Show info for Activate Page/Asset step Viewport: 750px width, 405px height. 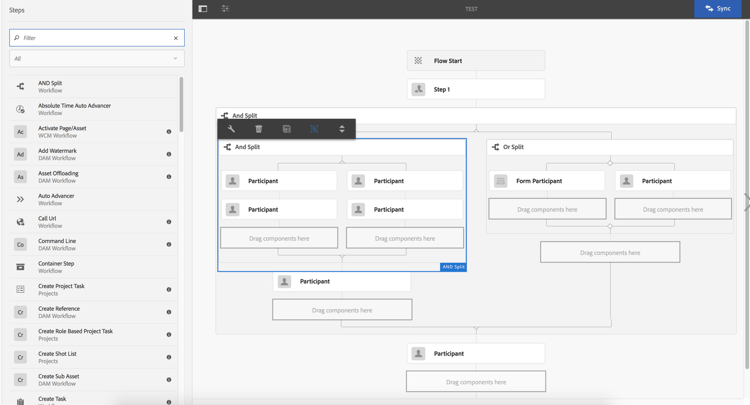click(x=169, y=131)
